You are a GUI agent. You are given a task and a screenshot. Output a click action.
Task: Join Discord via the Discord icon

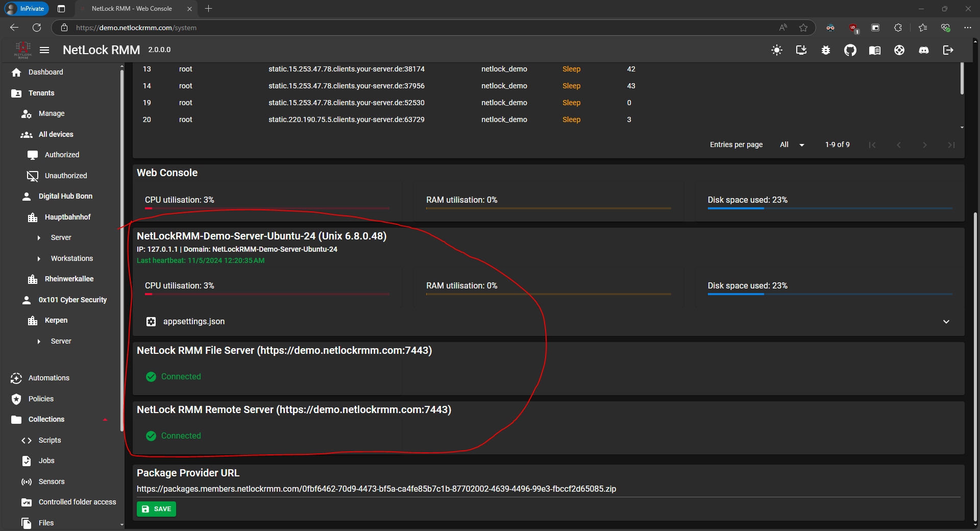click(x=924, y=50)
